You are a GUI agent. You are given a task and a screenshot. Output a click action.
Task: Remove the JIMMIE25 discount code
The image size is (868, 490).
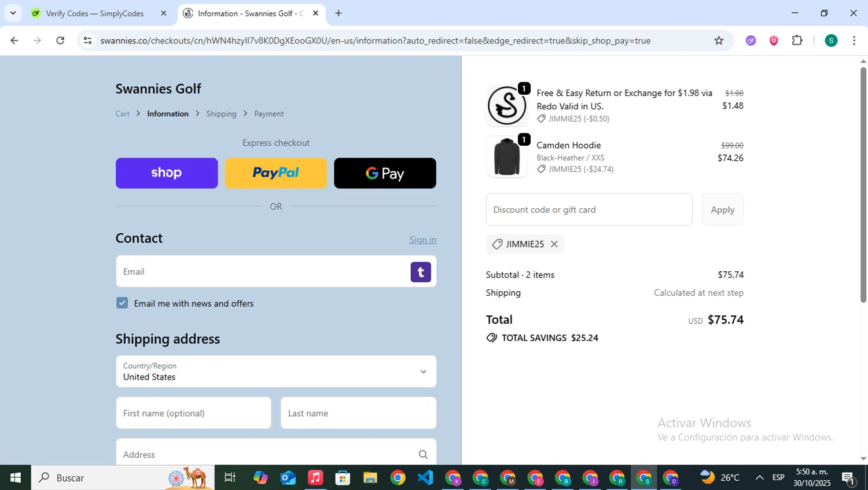(554, 244)
